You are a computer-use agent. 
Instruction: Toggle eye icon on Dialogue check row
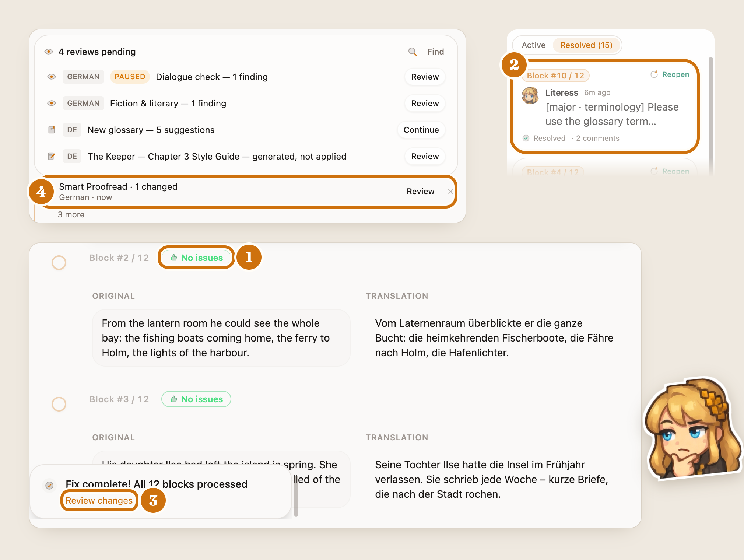click(x=52, y=77)
